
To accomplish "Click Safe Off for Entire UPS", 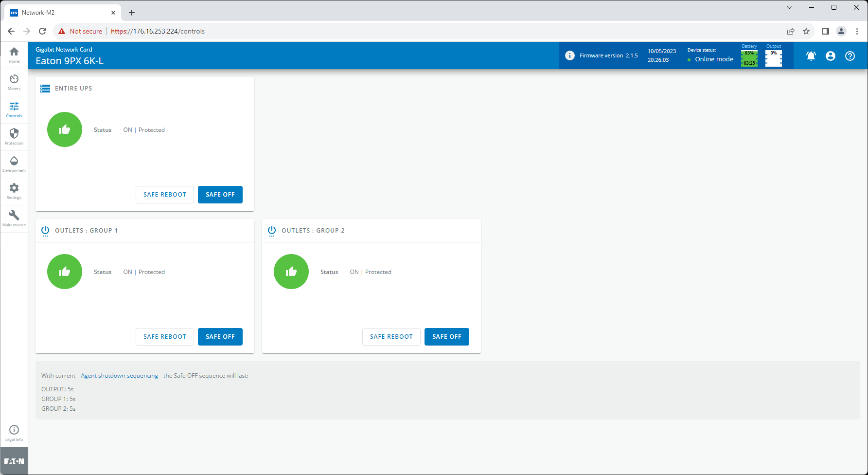I will coord(220,195).
